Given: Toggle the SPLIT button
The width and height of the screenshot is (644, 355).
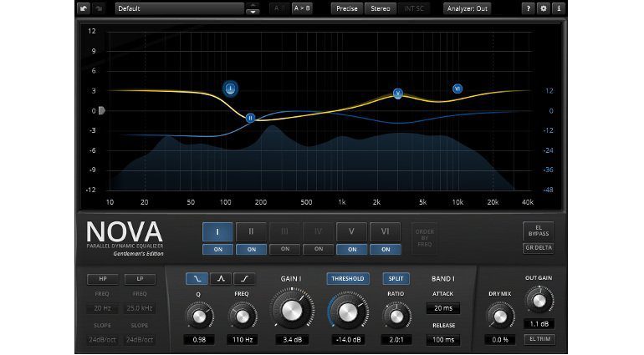Looking at the screenshot, I should click(x=396, y=279).
